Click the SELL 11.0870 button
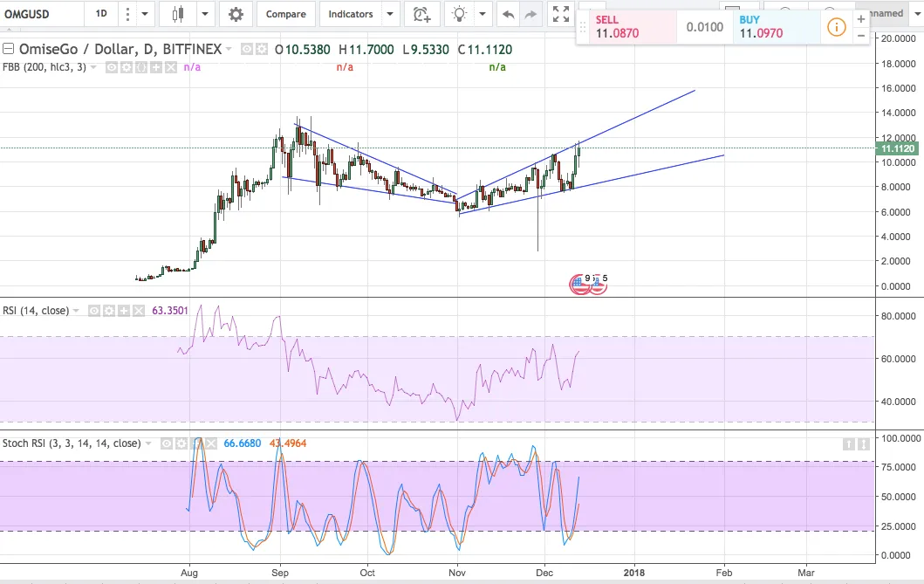This screenshot has height=584, width=924. 626,27
